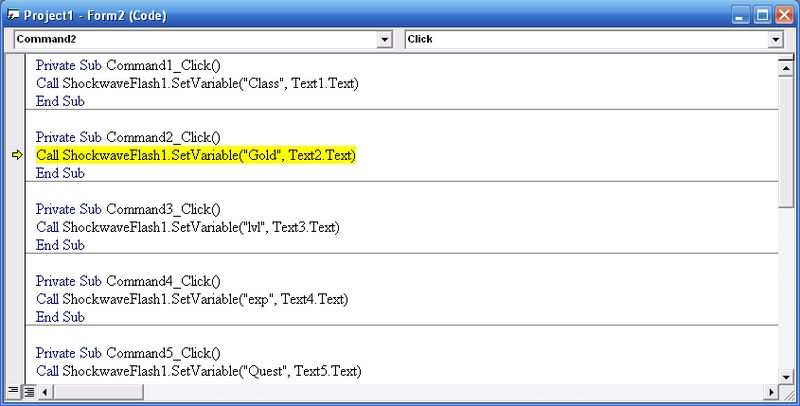Open the Click procedure dropdown arrow
The image size is (800, 406).
[x=776, y=39]
